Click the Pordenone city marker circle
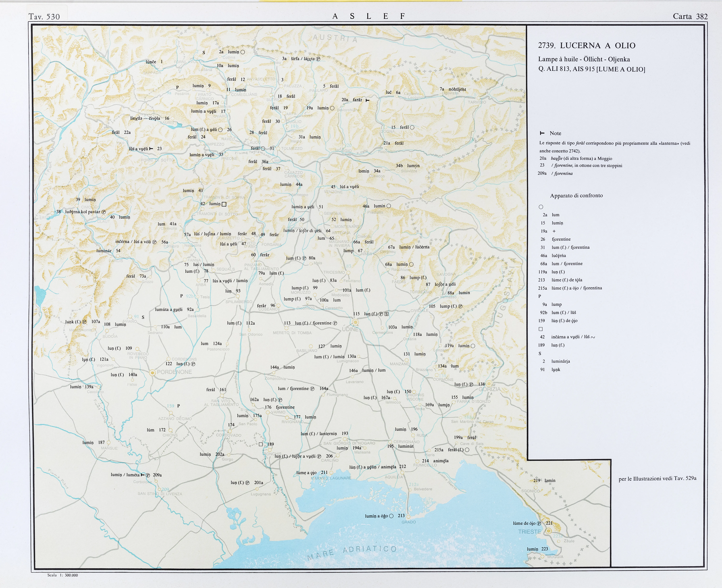Screen dimensions: 722x588 (x=152, y=373)
